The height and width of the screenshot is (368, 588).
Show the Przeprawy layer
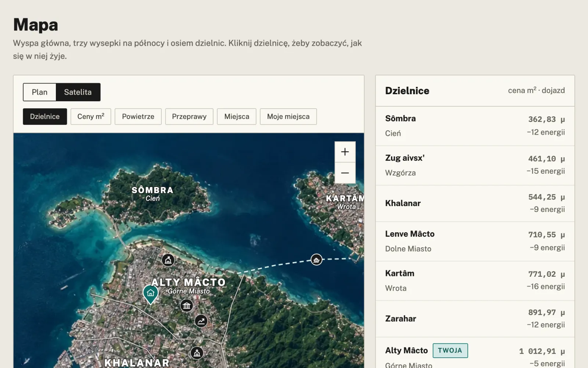coord(189,116)
